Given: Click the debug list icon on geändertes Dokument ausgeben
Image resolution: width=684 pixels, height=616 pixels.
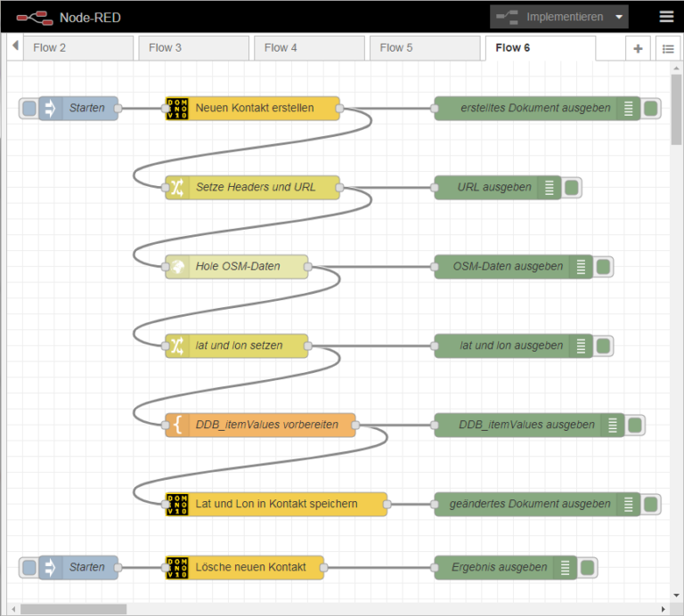Looking at the screenshot, I should click(x=628, y=505).
